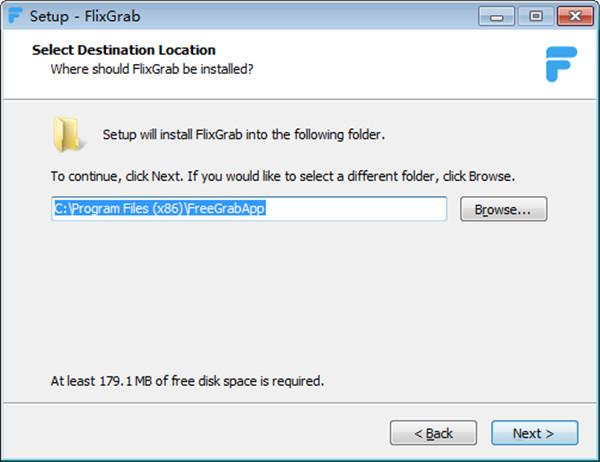600x462 pixels.
Task: Click the "Setup will install FlixGrab" message
Action: (x=243, y=134)
